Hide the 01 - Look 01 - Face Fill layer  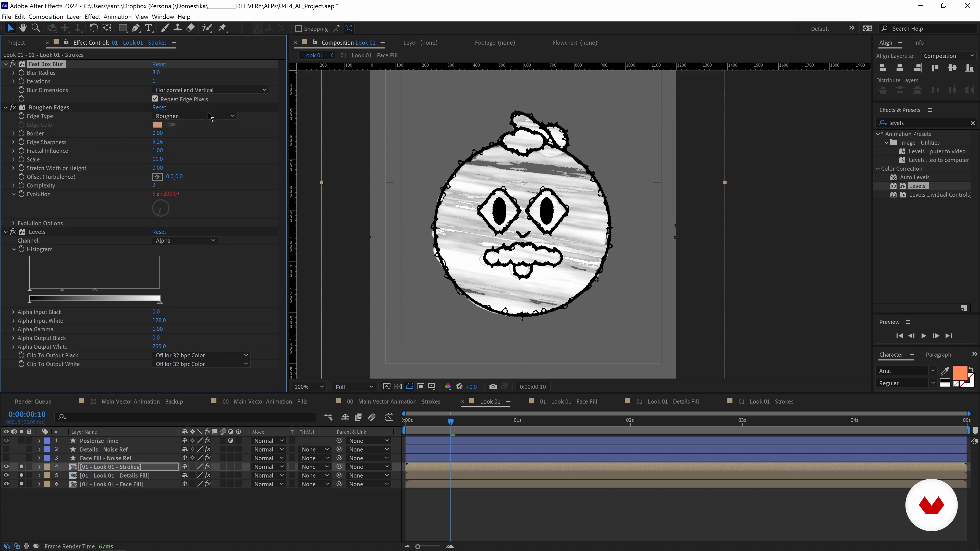(6, 484)
